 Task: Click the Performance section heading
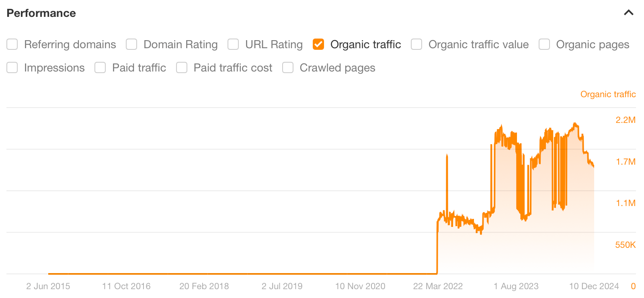click(x=41, y=13)
